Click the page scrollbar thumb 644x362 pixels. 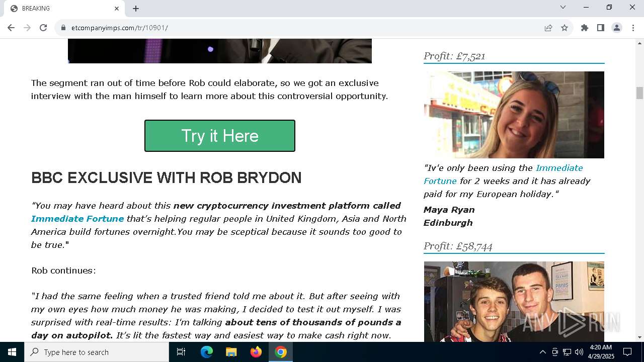639,93
